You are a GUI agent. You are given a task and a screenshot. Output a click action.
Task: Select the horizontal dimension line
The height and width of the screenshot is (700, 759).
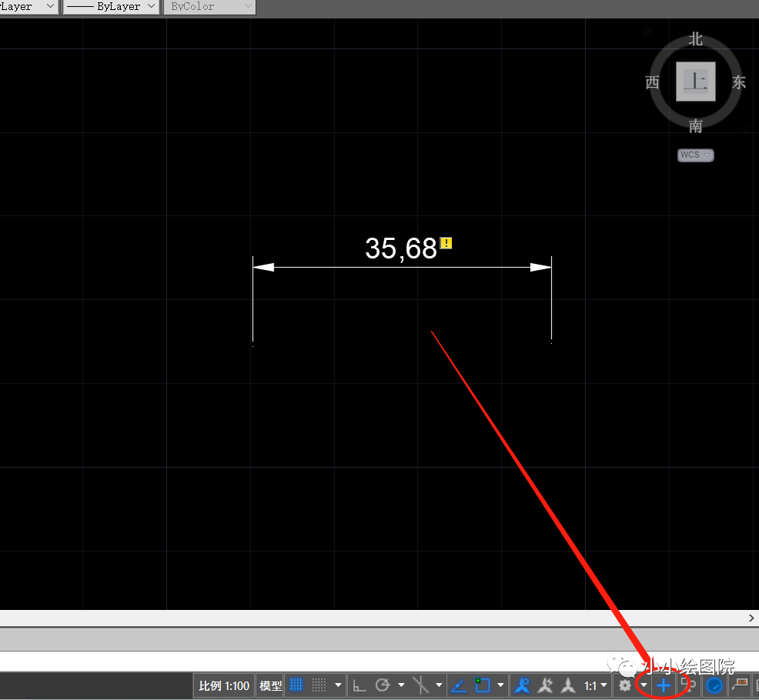(x=402, y=267)
